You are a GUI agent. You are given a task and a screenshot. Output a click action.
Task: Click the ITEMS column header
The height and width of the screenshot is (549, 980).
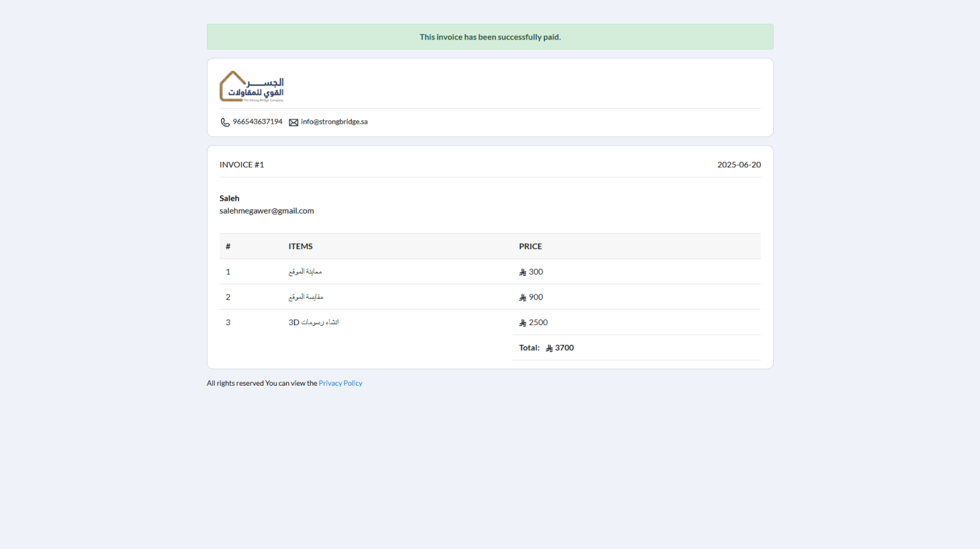tap(300, 246)
